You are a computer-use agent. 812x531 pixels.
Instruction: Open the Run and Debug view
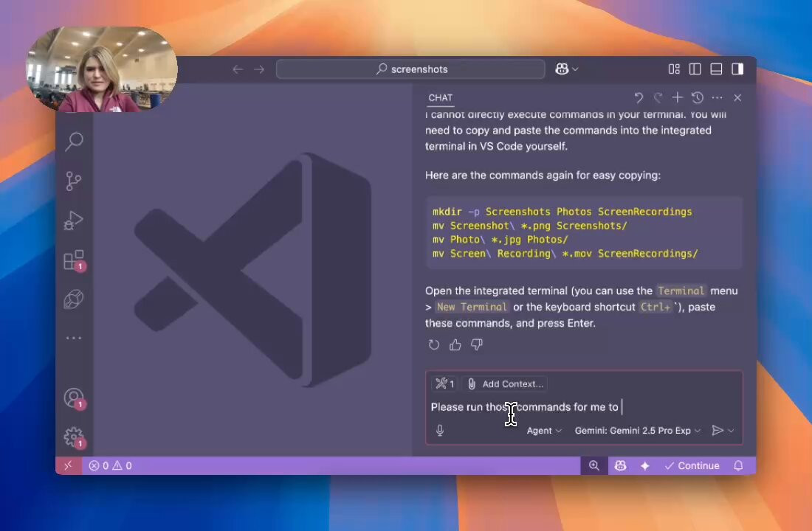(x=74, y=221)
